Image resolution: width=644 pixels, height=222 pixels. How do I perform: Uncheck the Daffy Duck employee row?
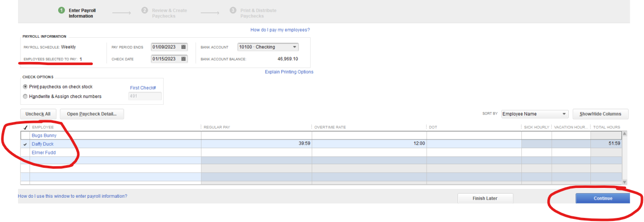coord(25,144)
